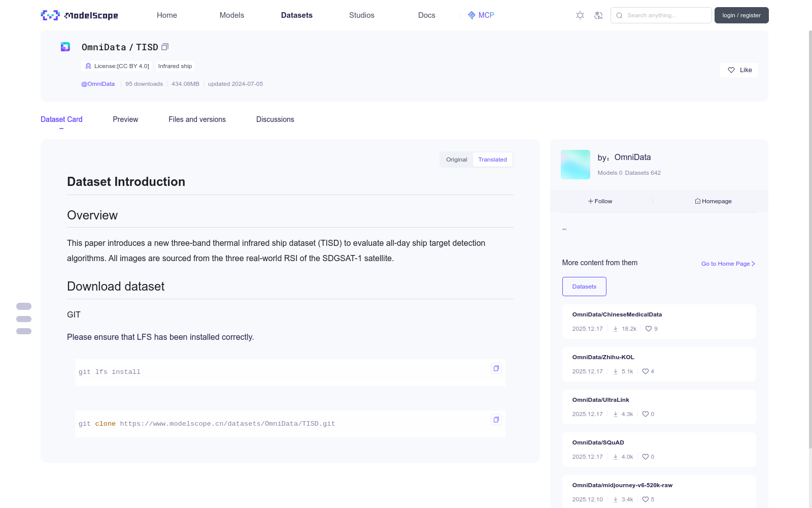Click the license badge icon
Viewport: 812px width, 508px height.
tap(88, 66)
